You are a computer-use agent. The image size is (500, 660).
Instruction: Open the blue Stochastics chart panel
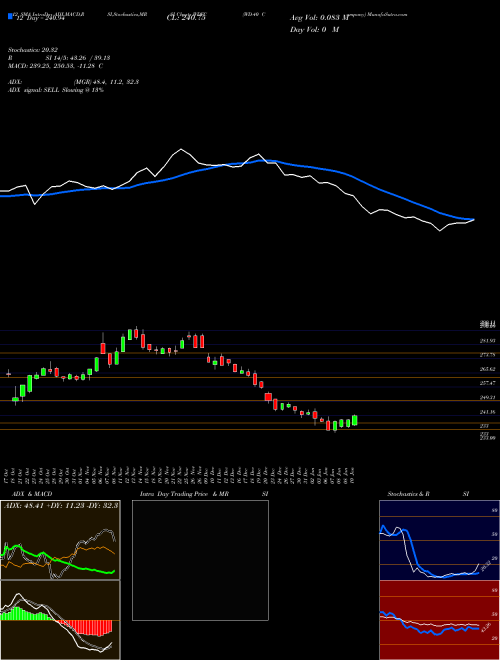pyautogui.click(x=439, y=540)
